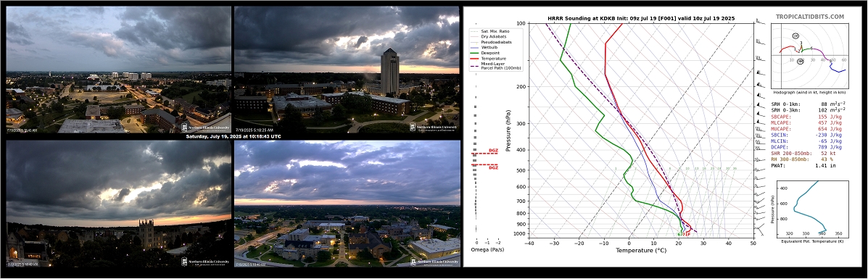Click the HRRR Sounding at KDKB title
Viewport: 868px width, 279px height.
tap(641, 18)
